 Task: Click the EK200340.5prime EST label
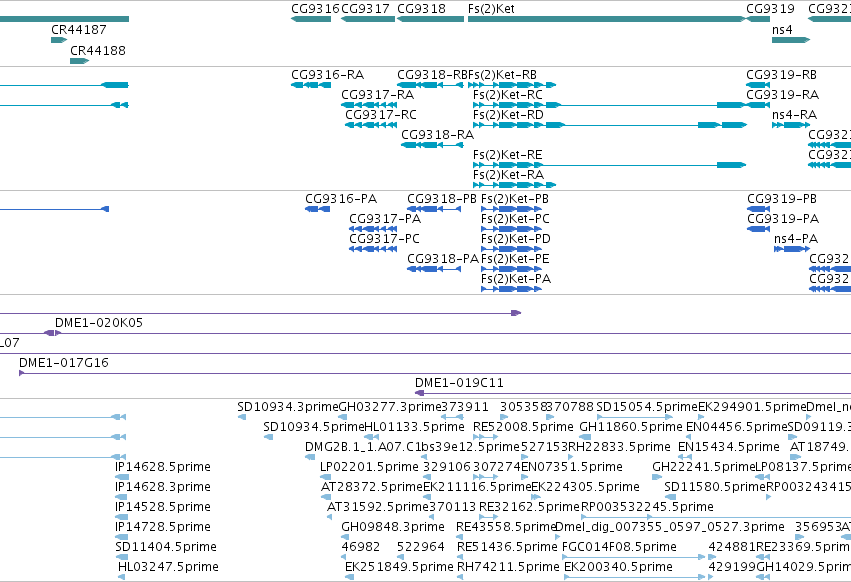[618, 567]
